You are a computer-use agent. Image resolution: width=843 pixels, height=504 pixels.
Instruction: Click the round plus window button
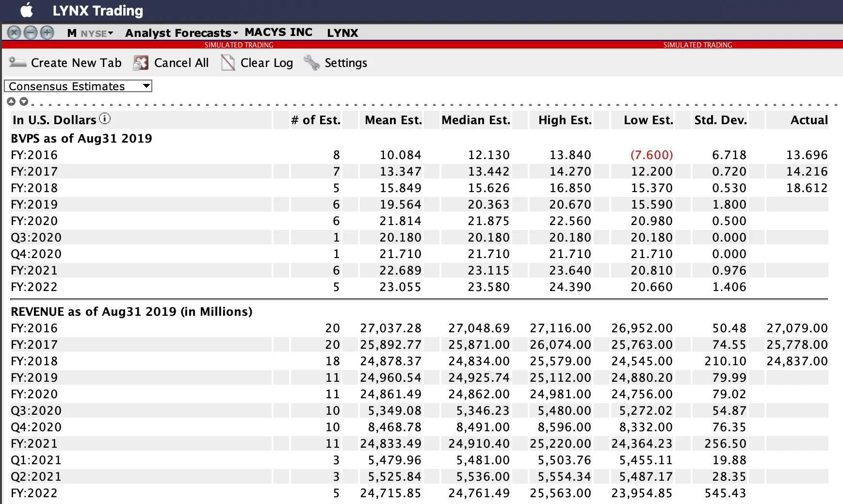[x=47, y=33]
